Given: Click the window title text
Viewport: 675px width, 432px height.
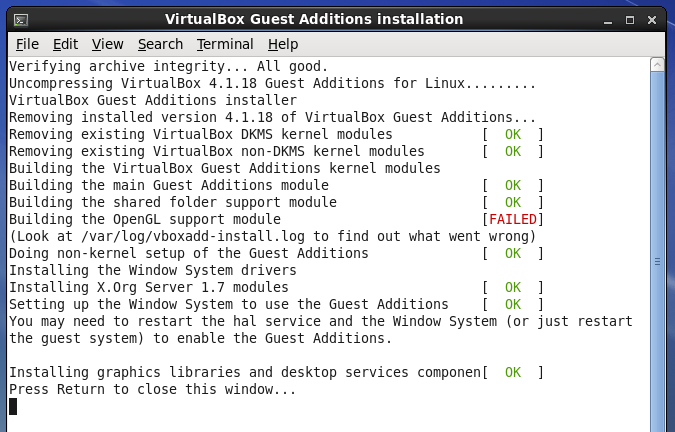Looking at the screenshot, I should (314, 19).
